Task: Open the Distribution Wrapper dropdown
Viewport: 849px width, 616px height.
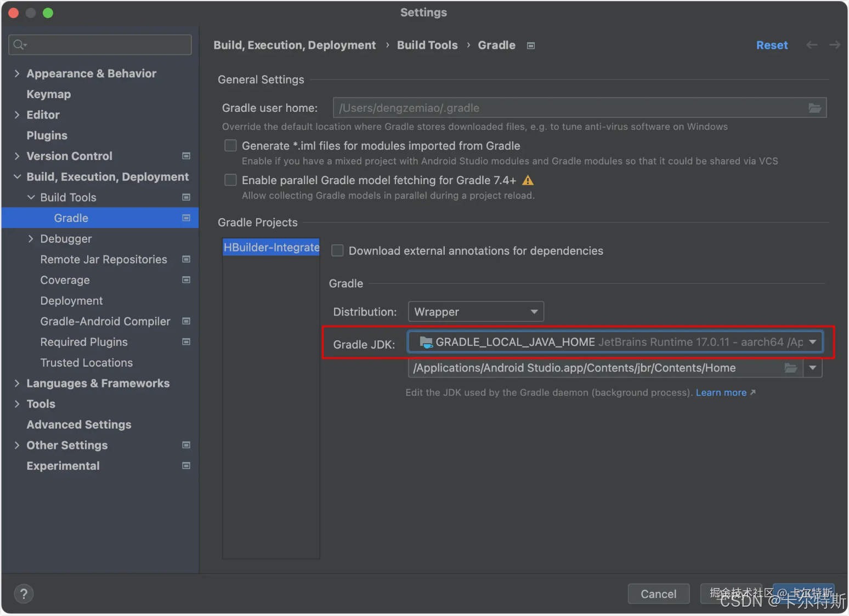Action: coord(476,312)
